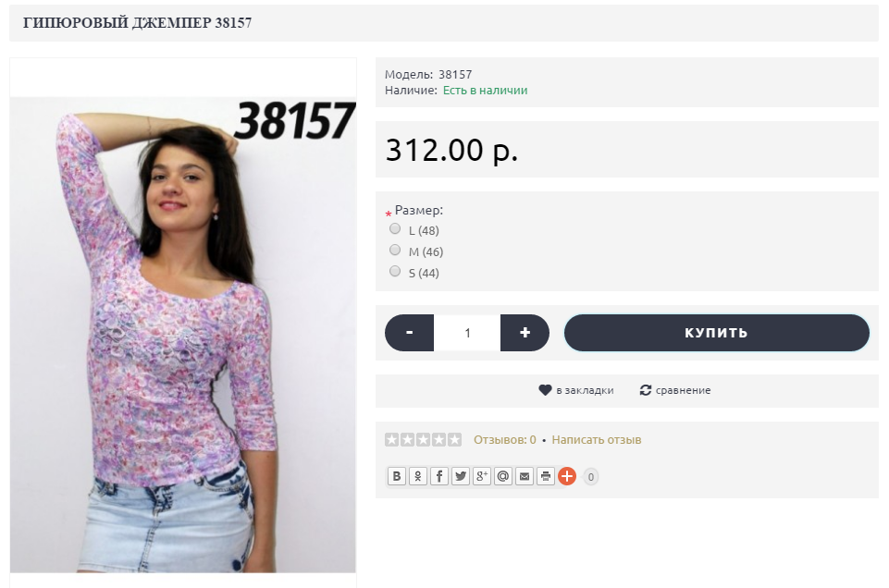Open Написать отзыв link

(597, 439)
